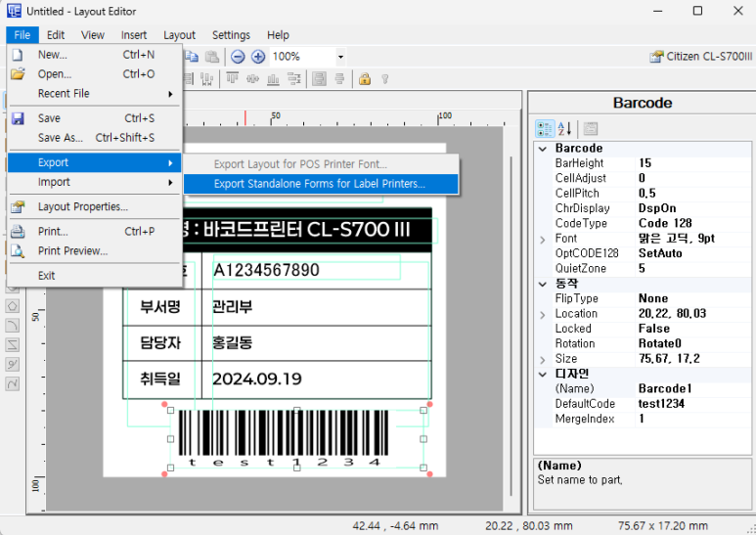
Task: Select the Polyline zigzag tool
Action: coord(13,344)
